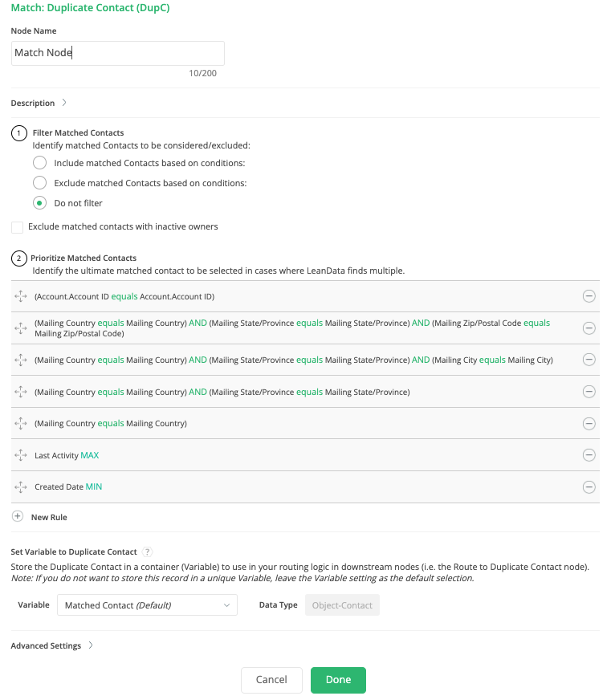Remove the Created Date MIN rule
The height and width of the screenshot is (700, 611).
589,486
